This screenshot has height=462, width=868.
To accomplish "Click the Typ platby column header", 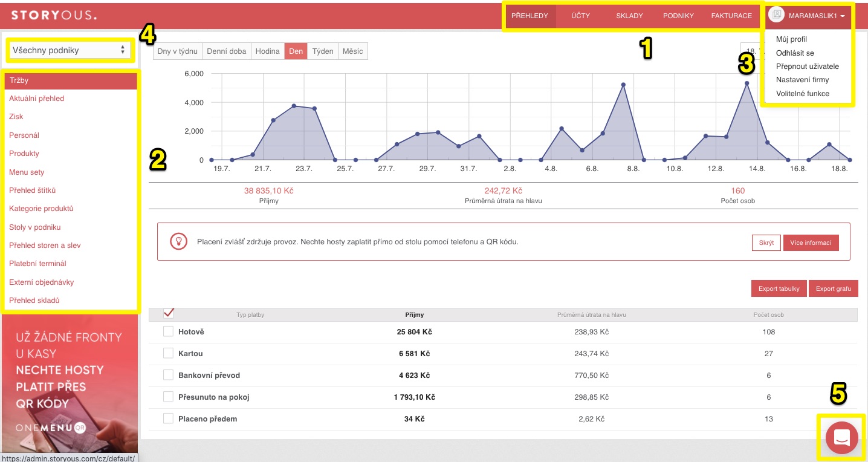I will click(250, 314).
